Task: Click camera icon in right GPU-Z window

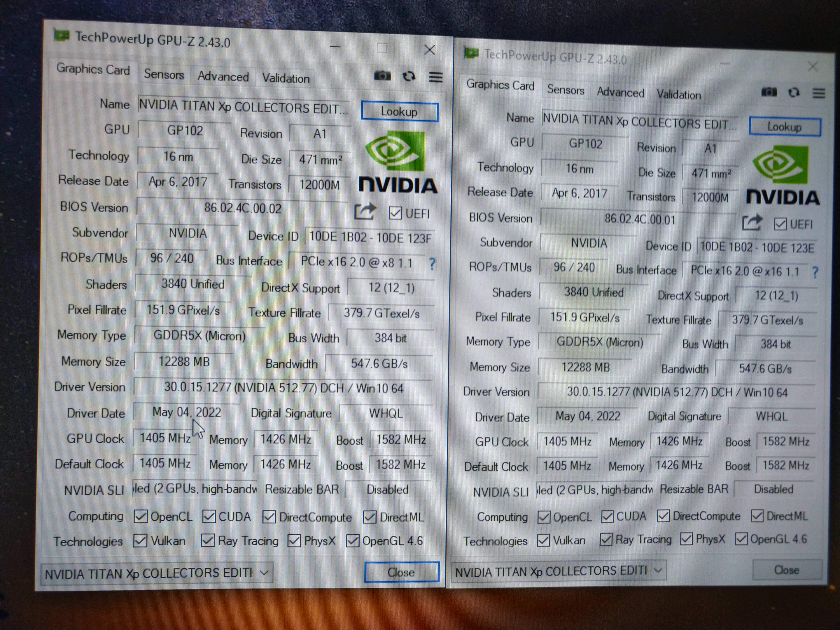Action: tap(769, 92)
